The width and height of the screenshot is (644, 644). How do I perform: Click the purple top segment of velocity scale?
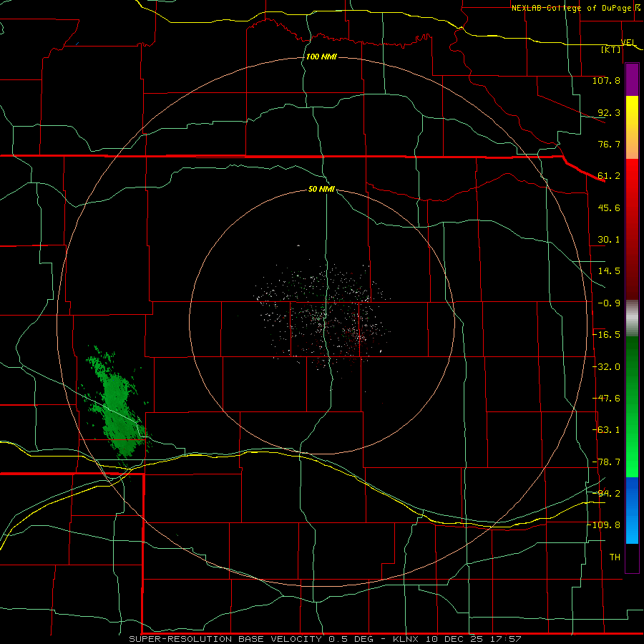pos(632,79)
